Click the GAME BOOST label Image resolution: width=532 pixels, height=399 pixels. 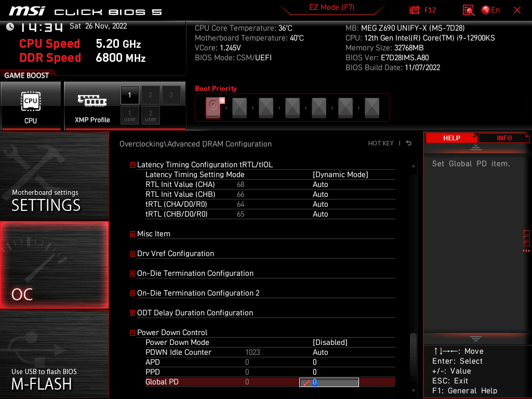26,75
